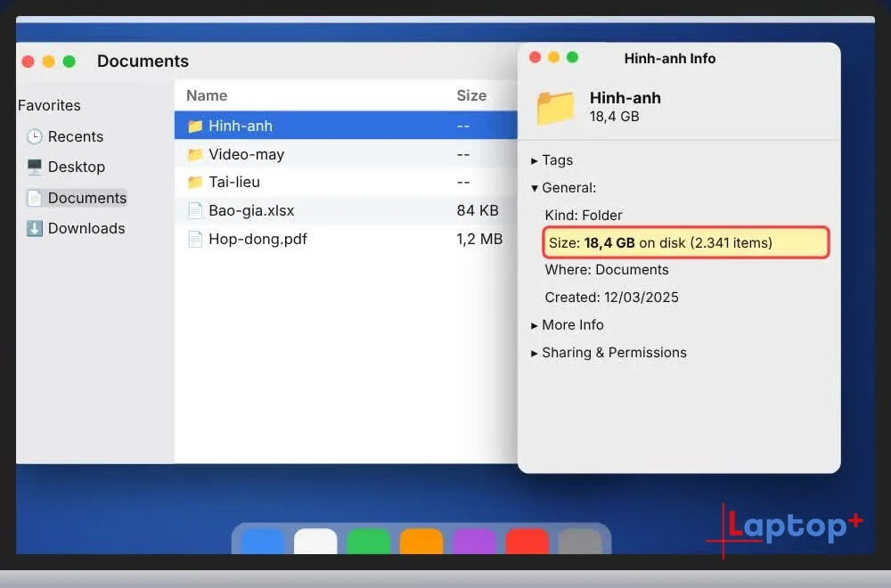
Task: Click the file icon next to Hop-dong.pdf
Action: [195, 239]
